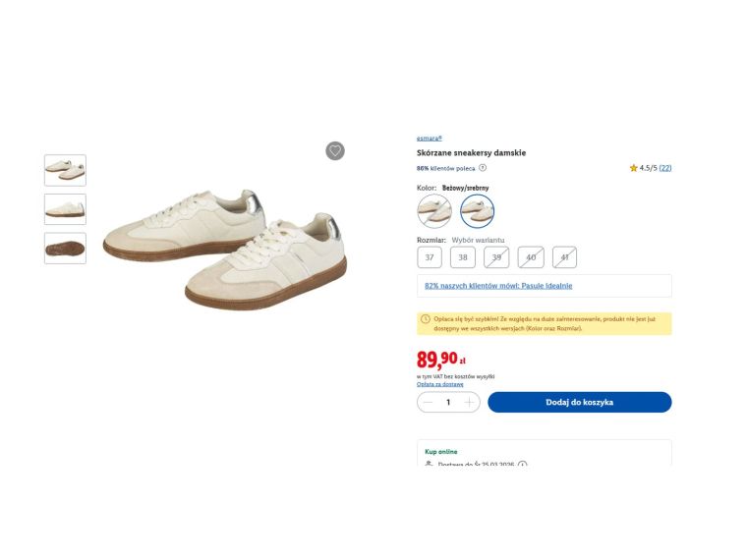The height and width of the screenshot is (560, 747).
Task: Select size 38
Action: tap(463, 257)
